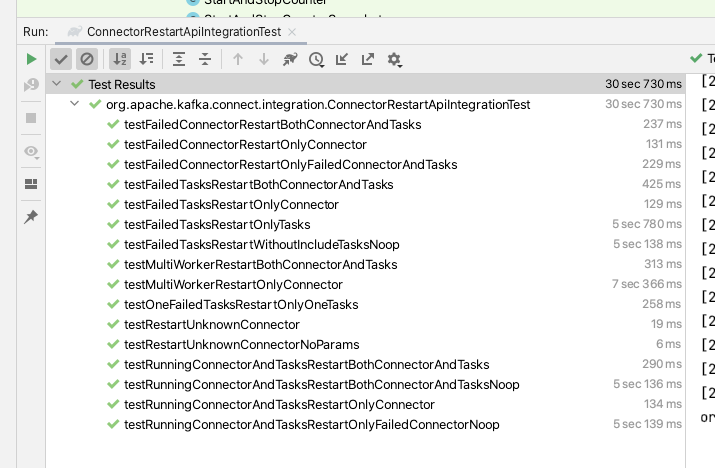Viewport: 715px width, 468px height.
Task: Select testMultiWorkerRestartOnlyConnector
Action: 365,285
